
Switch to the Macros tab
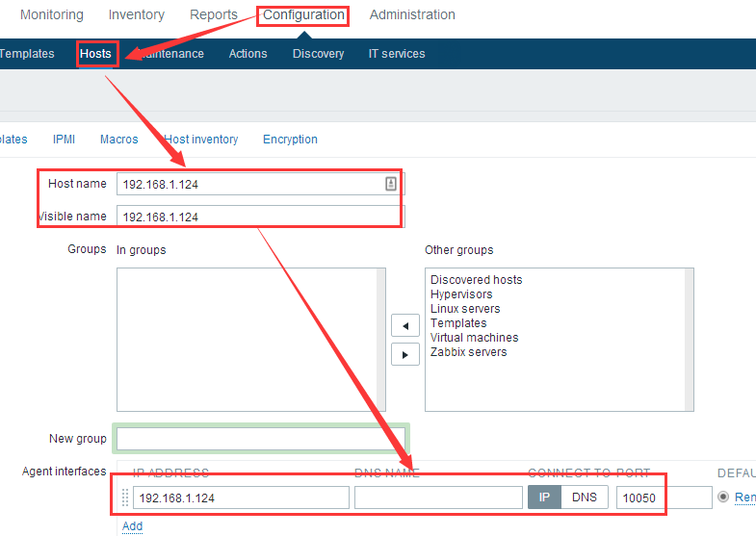[118, 140]
